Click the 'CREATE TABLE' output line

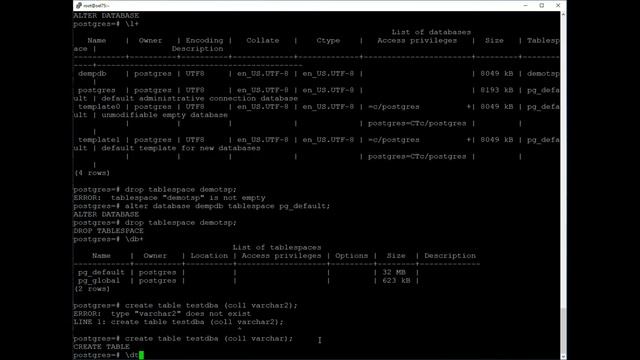click(101, 347)
